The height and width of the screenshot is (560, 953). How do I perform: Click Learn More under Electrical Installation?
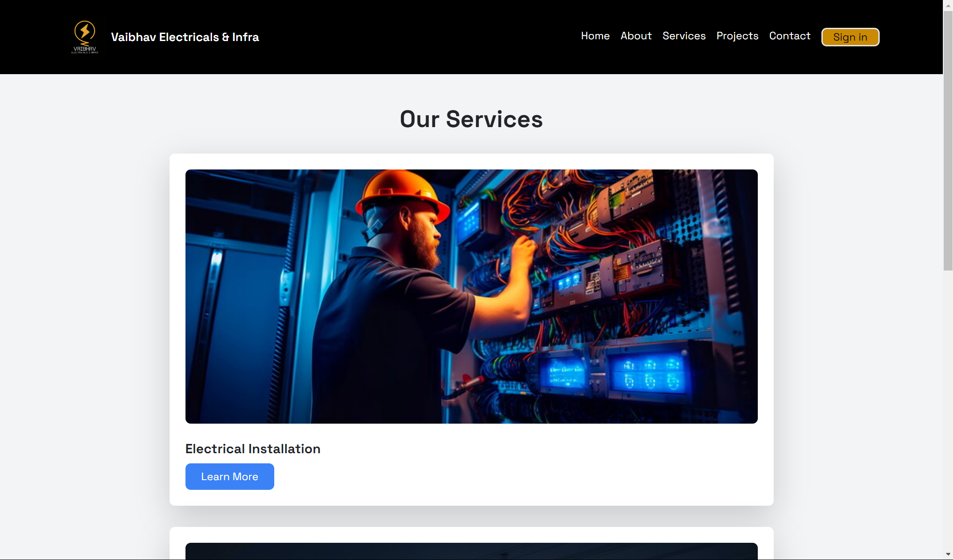coord(230,477)
